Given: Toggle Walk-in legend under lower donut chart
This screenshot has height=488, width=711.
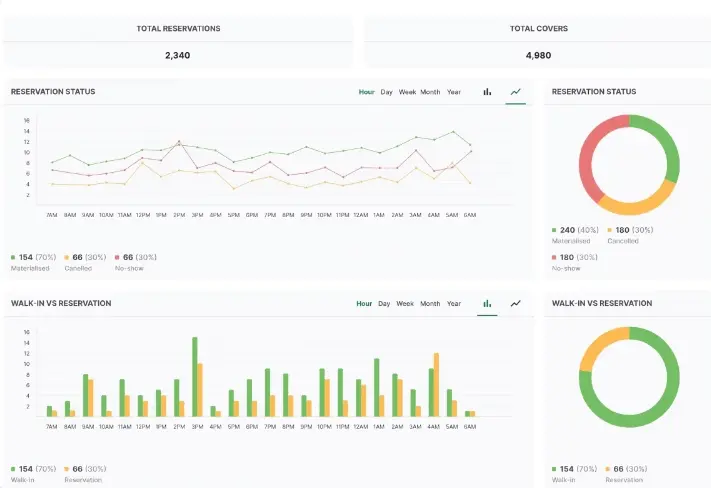Looking at the screenshot, I should click(x=574, y=474).
